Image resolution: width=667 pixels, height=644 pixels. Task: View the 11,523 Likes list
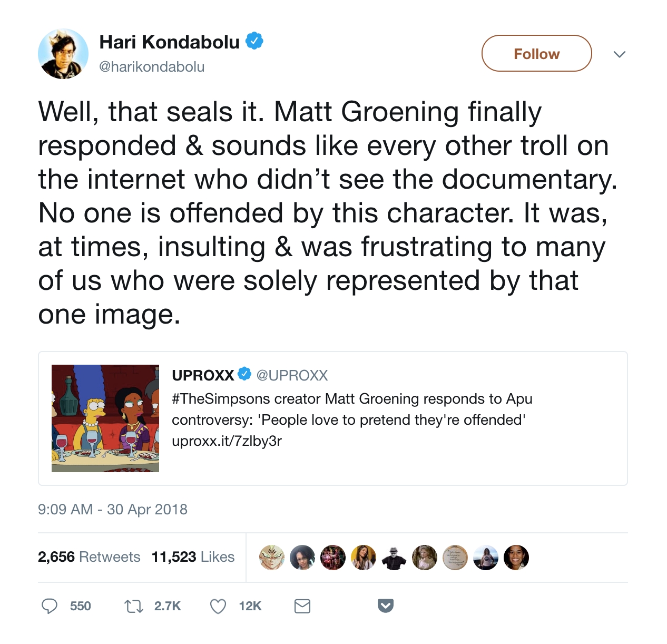(x=193, y=557)
